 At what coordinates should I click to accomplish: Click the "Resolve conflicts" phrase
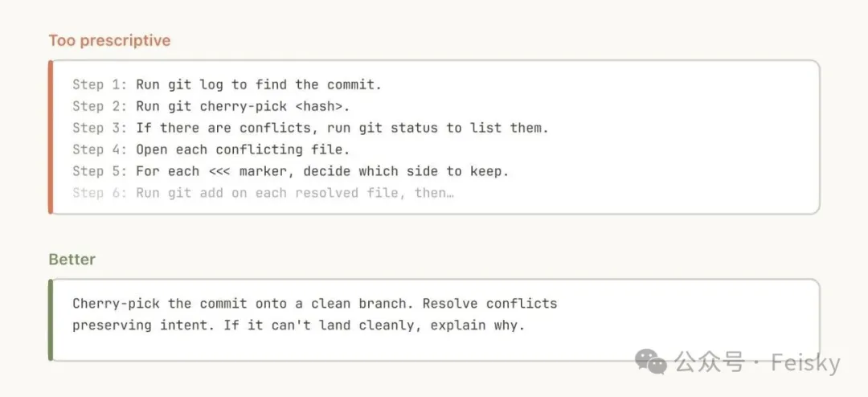(489, 304)
